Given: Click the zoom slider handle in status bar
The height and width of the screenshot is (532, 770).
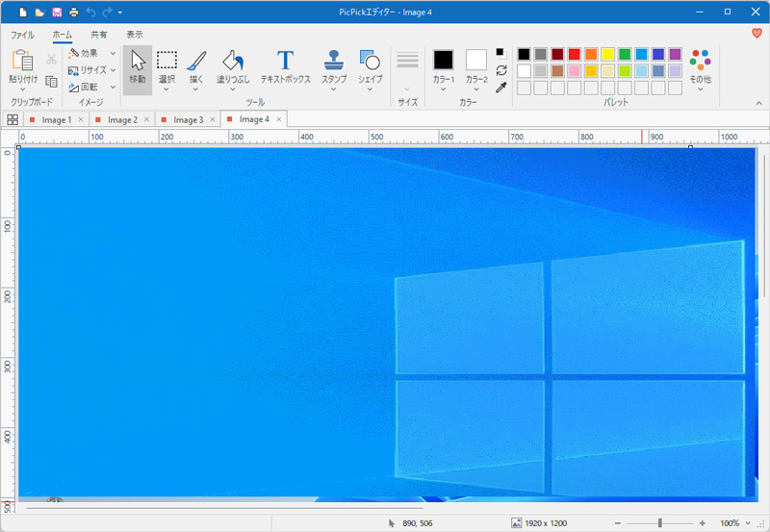Looking at the screenshot, I should click(659, 522).
